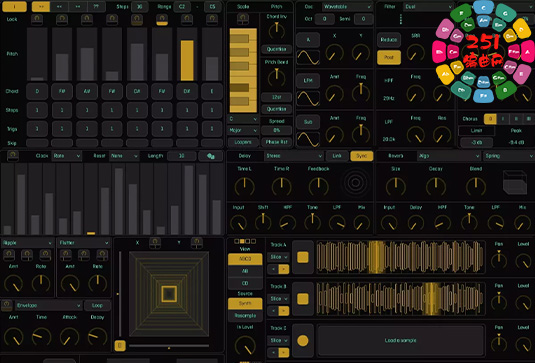Select Synth as source

tap(245, 303)
